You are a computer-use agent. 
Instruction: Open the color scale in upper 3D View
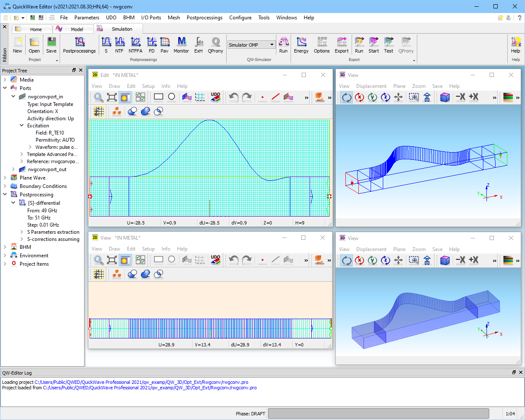508,97
